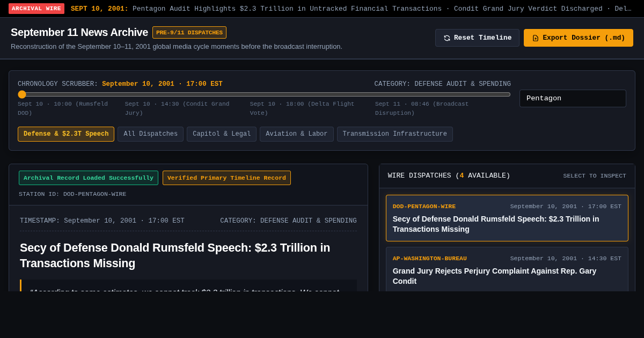
Task: Open the AP-WASHINGTON-BUREAU Condit dispatch card
Action: click(x=507, y=270)
